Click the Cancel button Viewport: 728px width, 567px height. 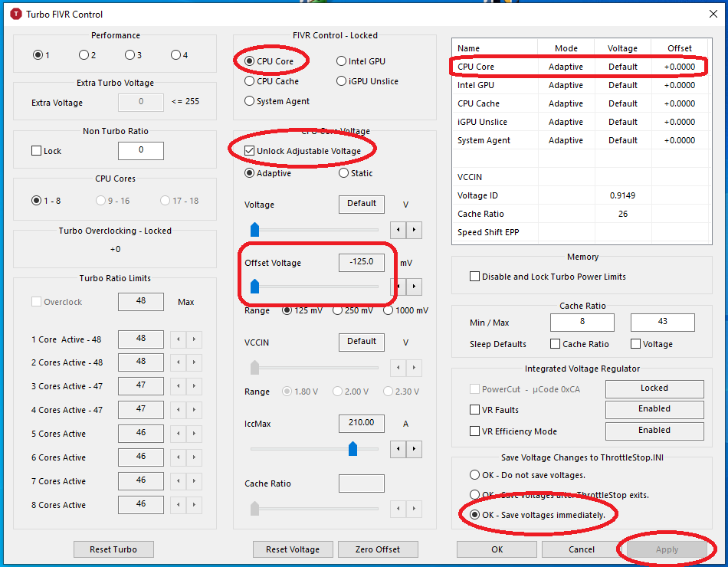pyautogui.click(x=582, y=549)
